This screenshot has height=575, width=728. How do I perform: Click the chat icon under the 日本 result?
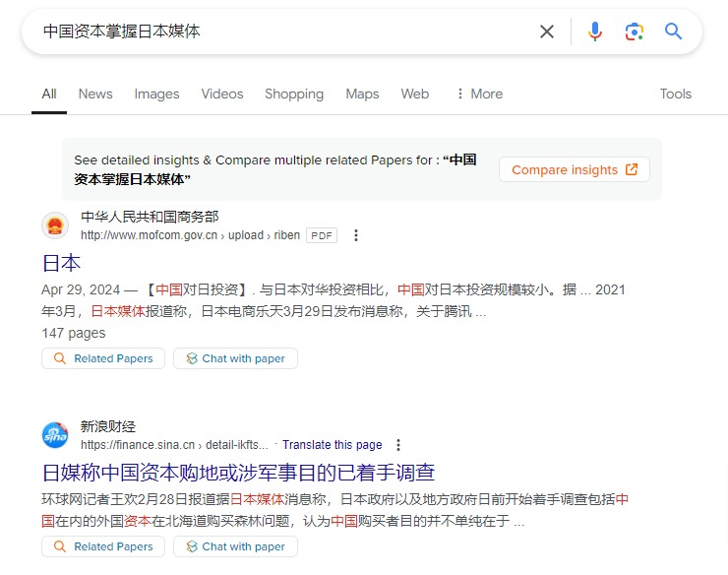click(192, 358)
